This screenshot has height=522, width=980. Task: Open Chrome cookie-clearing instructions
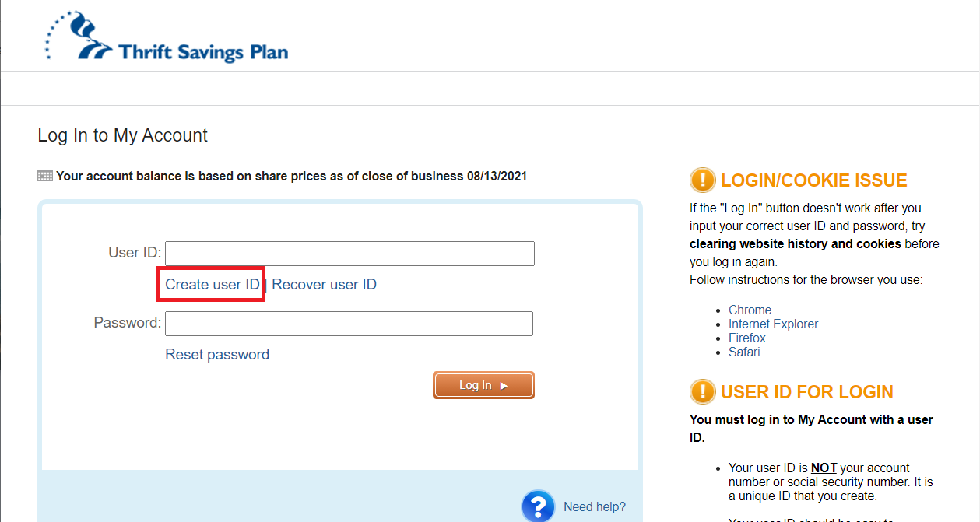(x=750, y=310)
